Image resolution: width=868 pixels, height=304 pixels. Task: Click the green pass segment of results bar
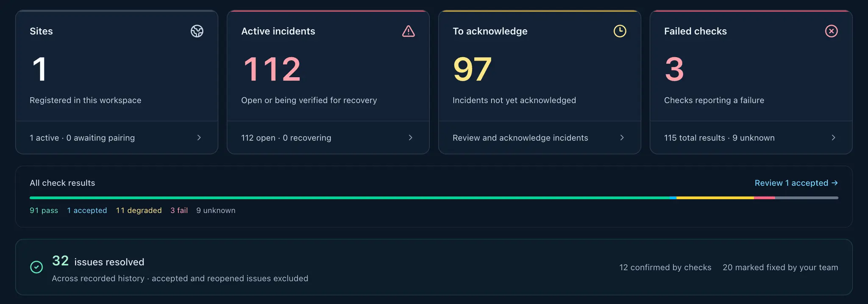(350, 198)
